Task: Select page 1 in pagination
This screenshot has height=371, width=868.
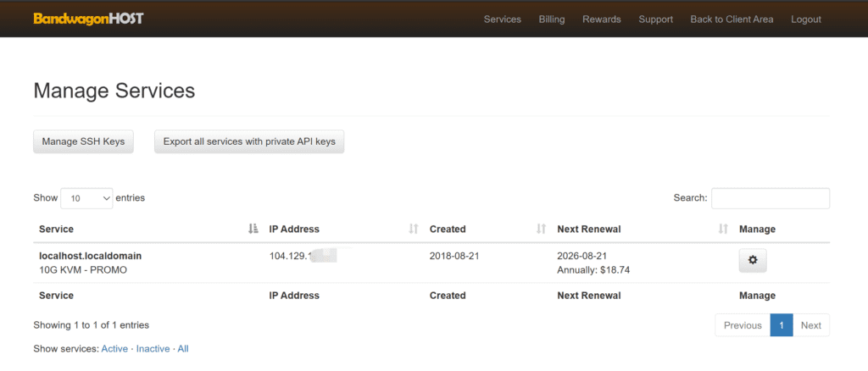Action: tap(781, 325)
